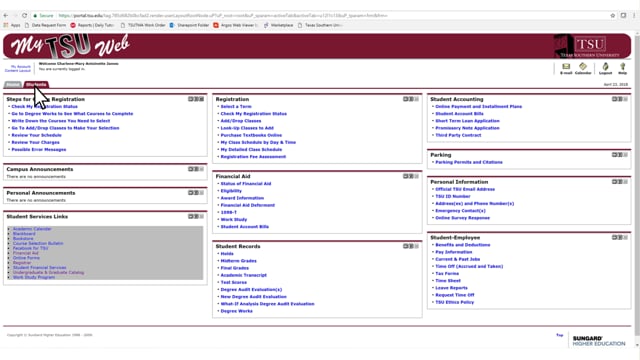Open Award Information link
This screenshot has width=640, height=360.
[242, 198]
